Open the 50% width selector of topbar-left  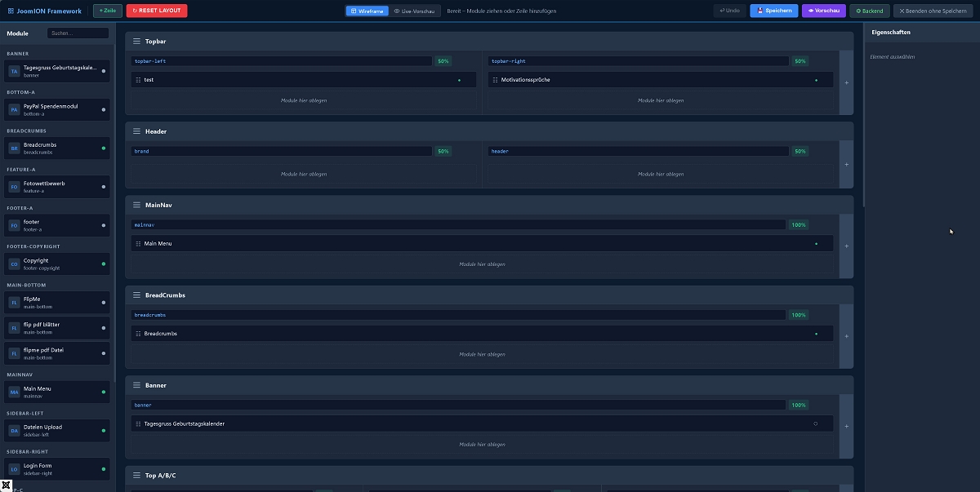coord(443,61)
